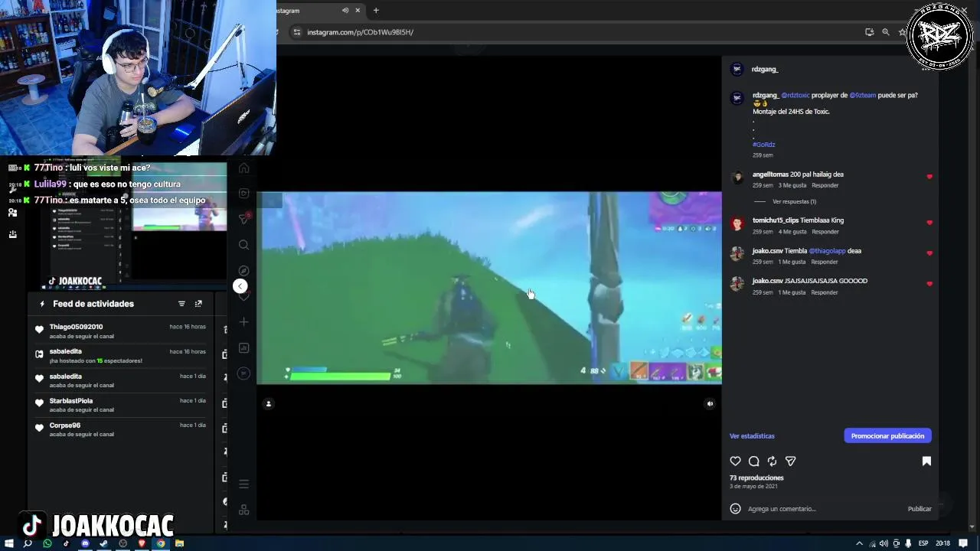Open File Explorer from the taskbar
Viewport: 980px width, 551px height.
tap(179, 543)
